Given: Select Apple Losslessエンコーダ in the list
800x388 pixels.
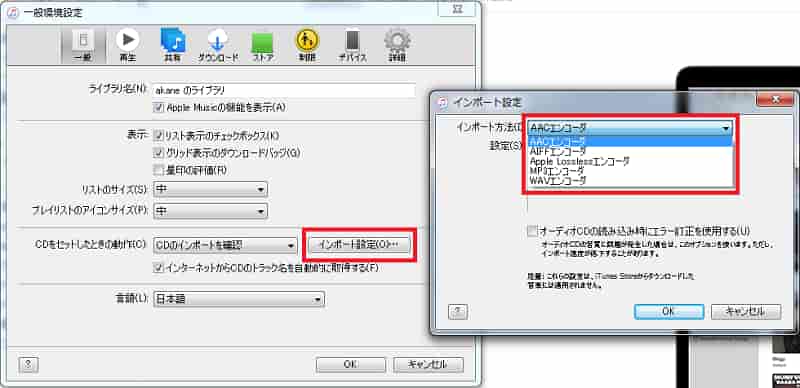Looking at the screenshot, I should [631, 161].
